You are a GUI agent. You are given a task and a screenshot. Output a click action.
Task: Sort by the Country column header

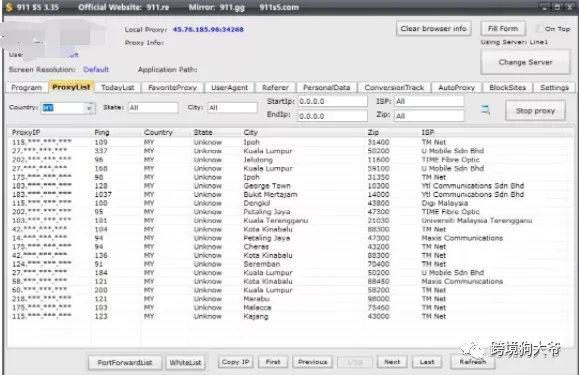(x=165, y=132)
